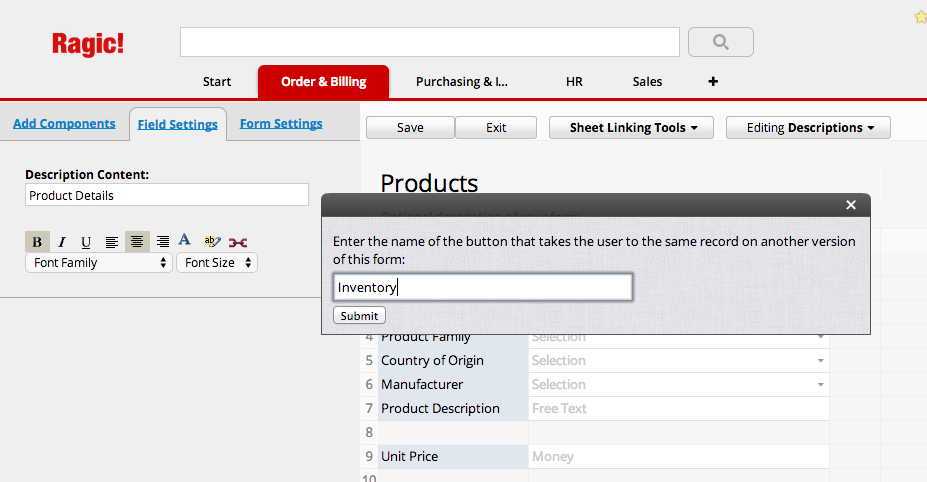The width and height of the screenshot is (927, 482).
Task: Add a new tab with plus icon
Action: click(x=713, y=82)
